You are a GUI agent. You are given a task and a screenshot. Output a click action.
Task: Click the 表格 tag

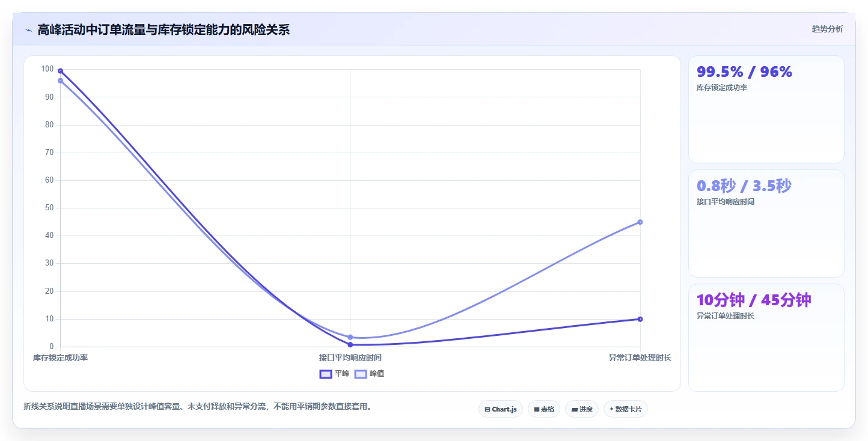pyautogui.click(x=544, y=409)
